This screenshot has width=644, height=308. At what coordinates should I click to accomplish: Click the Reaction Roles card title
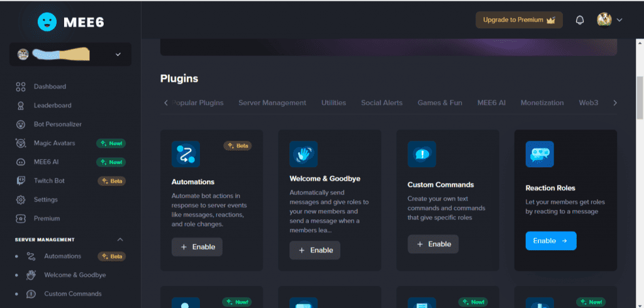tap(550, 188)
